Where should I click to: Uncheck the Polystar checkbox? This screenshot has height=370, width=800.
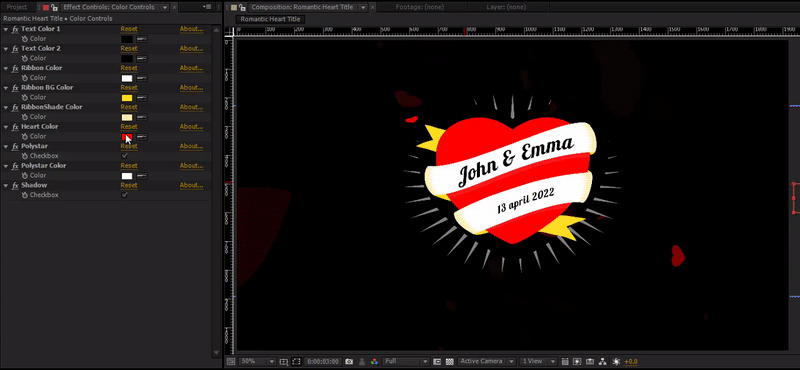point(124,156)
